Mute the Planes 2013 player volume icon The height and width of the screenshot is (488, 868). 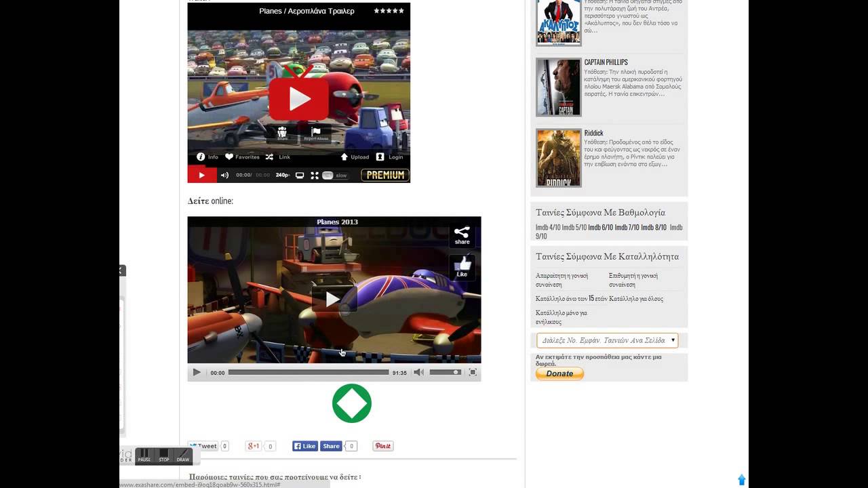[x=418, y=372]
